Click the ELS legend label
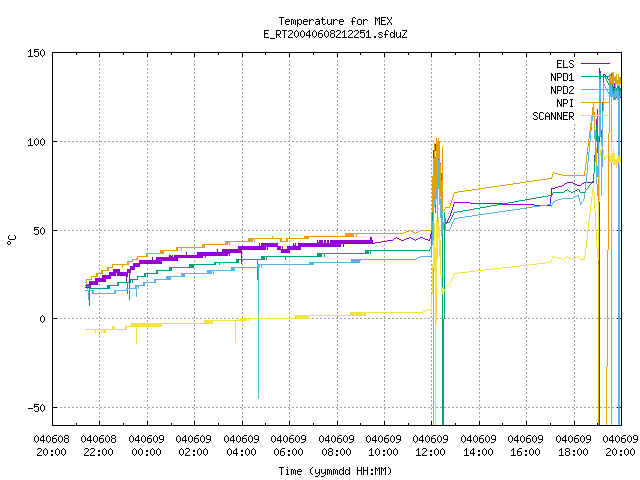Image resolution: width=640 pixels, height=480 pixels. coord(565,64)
